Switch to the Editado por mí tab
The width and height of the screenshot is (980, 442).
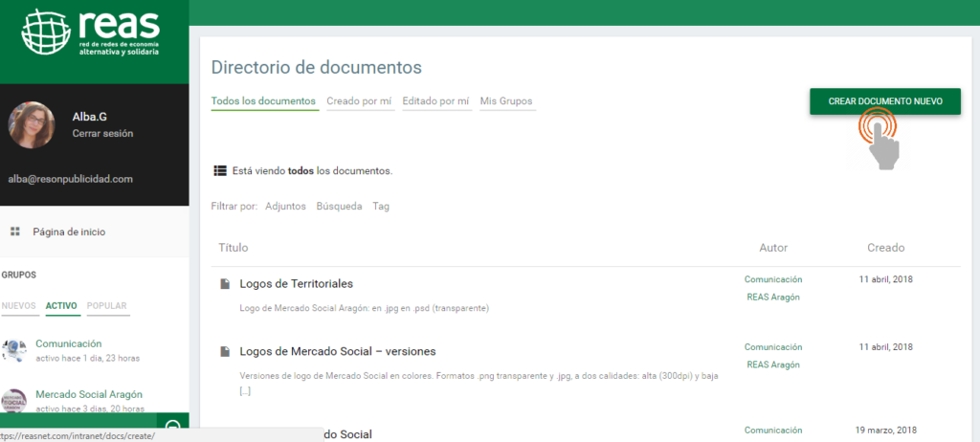tap(435, 101)
